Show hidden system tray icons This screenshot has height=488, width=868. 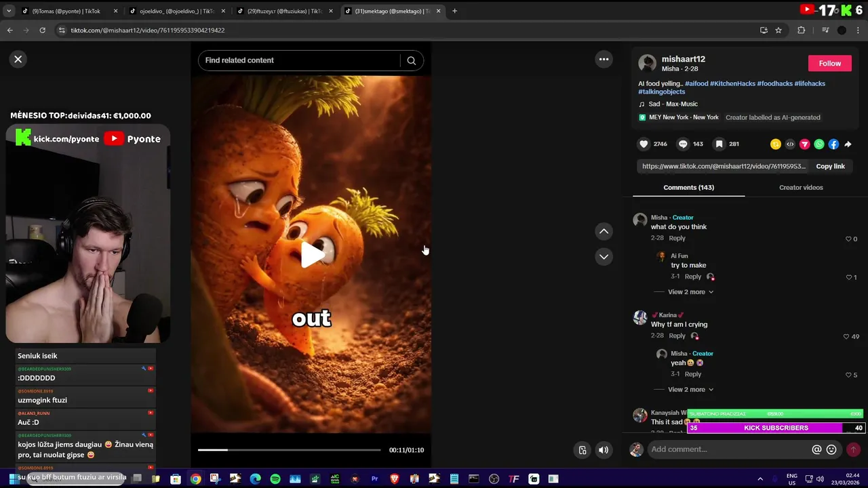coord(759,479)
